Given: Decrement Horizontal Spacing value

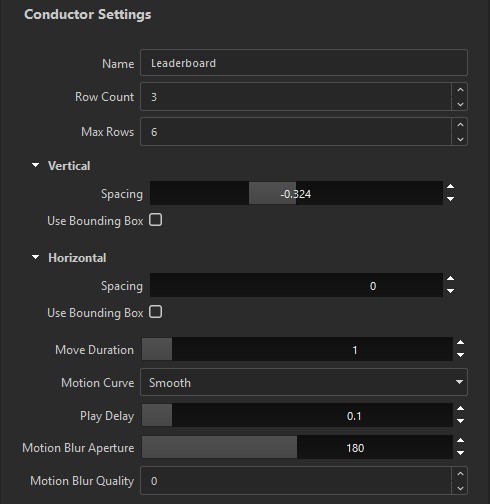Looking at the screenshot, I should 450,291.
